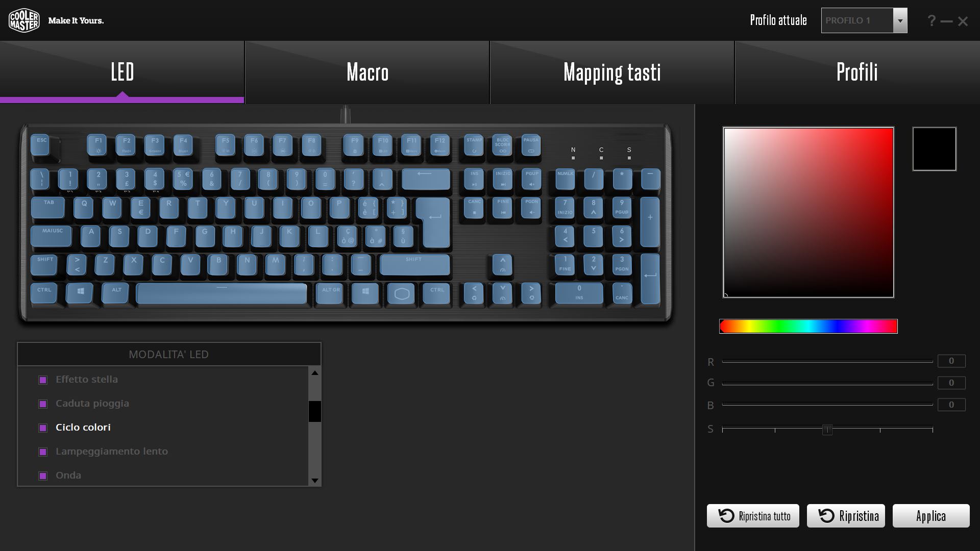Pick a hue on rainbow color bar

808,326
